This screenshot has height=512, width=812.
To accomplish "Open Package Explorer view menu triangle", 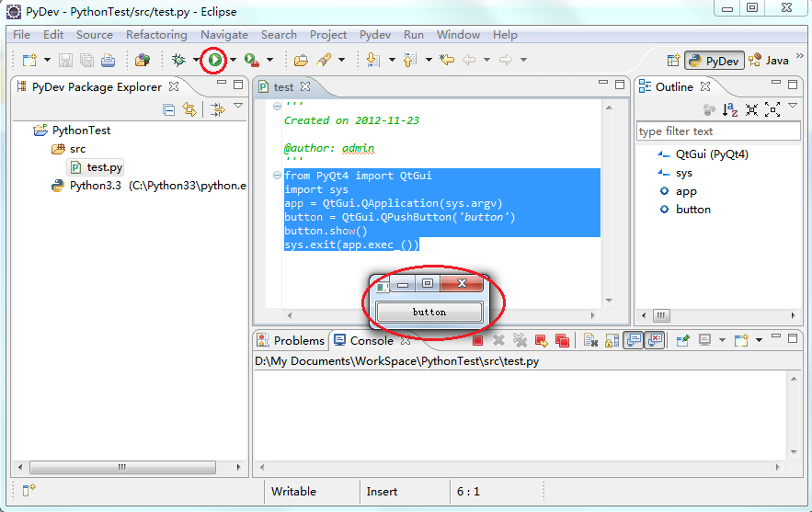I will (238, 106).
